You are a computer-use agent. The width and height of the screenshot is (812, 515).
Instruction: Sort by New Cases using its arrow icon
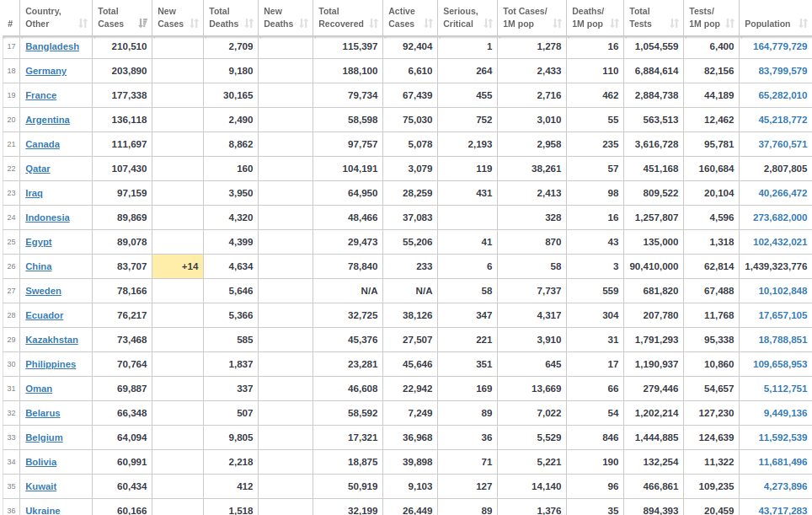[x=195, y=24]
